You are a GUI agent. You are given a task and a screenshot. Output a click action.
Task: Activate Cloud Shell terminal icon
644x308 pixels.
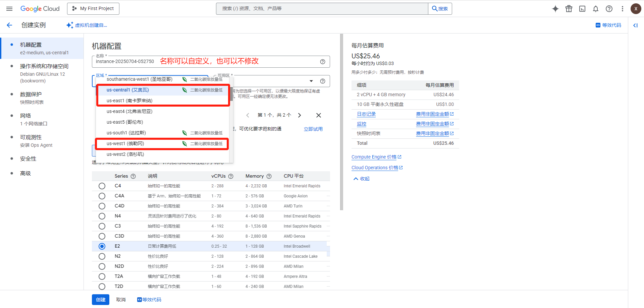(582, 9)
